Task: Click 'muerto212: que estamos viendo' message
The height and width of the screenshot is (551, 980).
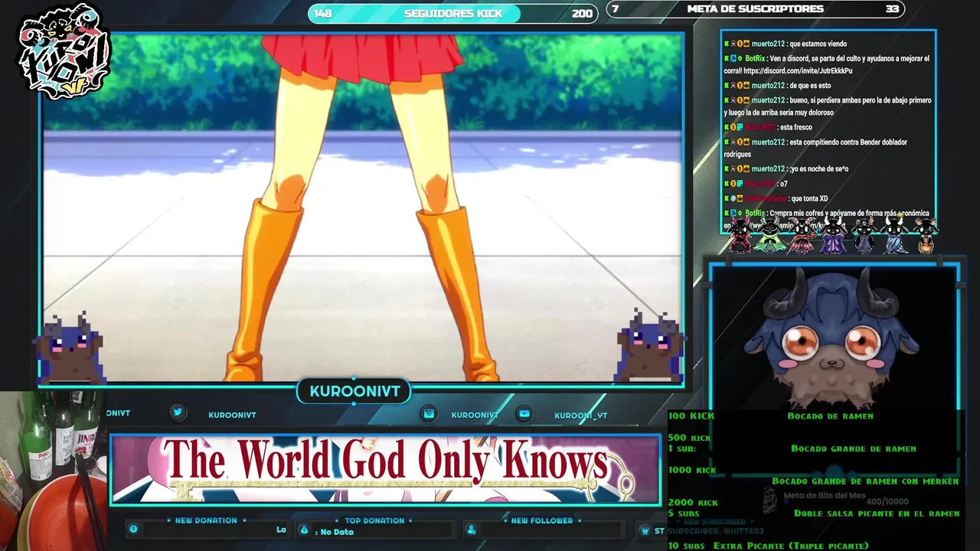Action: coord(786,44)
